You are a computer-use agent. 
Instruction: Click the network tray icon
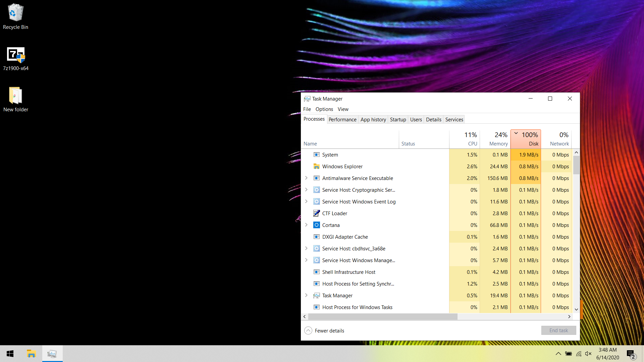coord(579,354)
